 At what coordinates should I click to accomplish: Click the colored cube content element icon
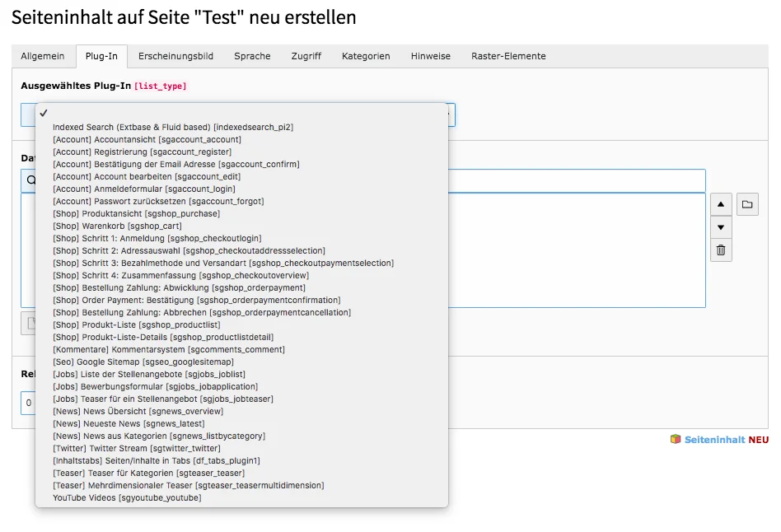[673, 440]
